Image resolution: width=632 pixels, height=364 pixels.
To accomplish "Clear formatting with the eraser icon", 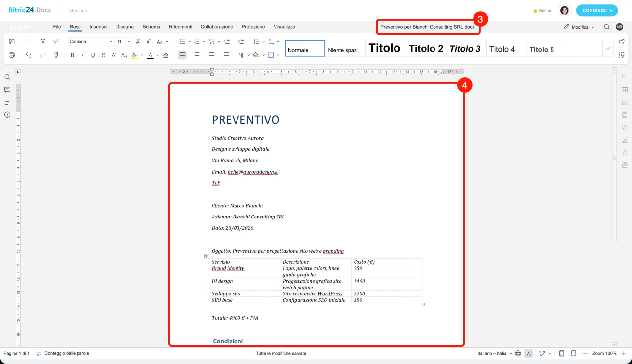I will (x=165, y=55).
